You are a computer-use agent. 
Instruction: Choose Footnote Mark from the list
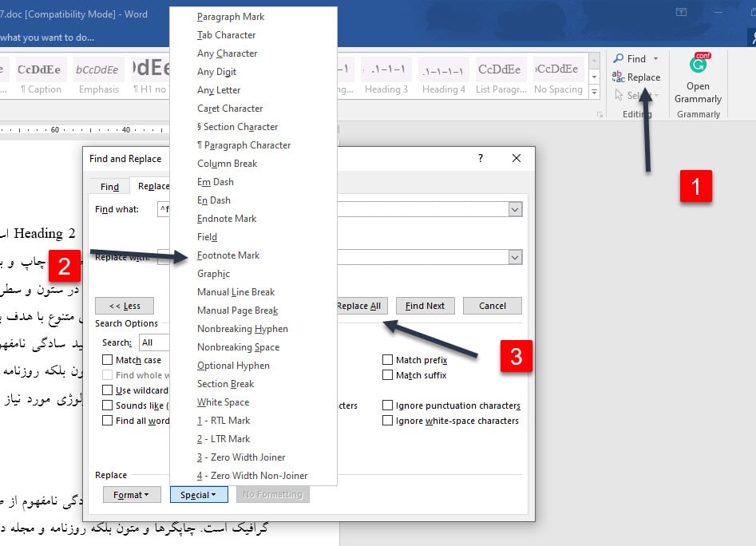pos(253,255)
